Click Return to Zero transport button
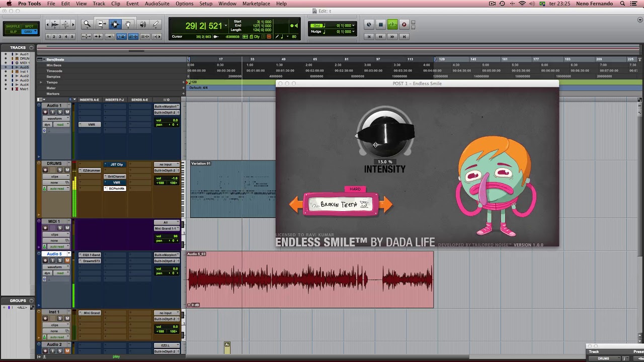Viewport: 644px width, 362px height. 369,36
